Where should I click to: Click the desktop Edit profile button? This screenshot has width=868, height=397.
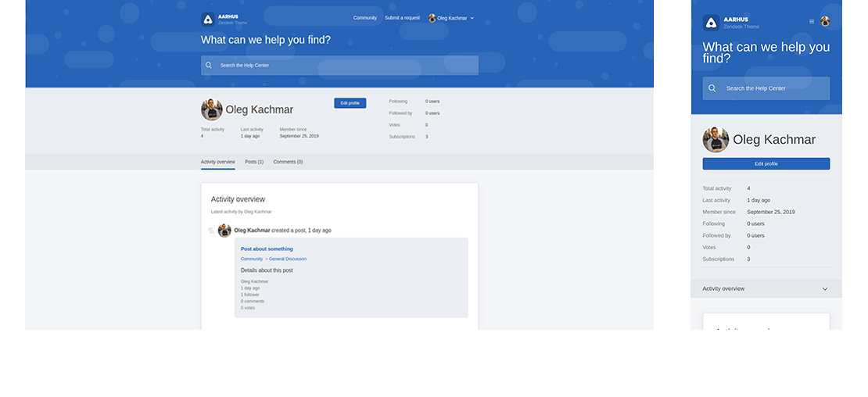coord(350,103)
